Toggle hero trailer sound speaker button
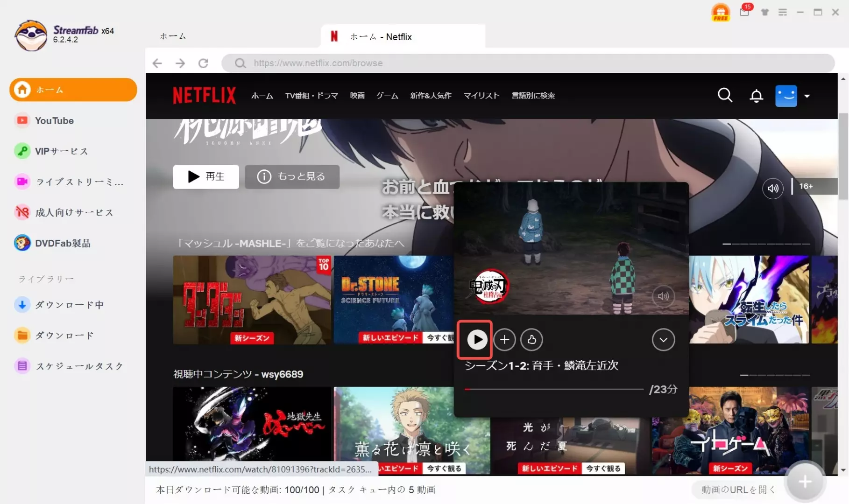The width and height of the screenshot is (849, 504). [x=773, y=189]
